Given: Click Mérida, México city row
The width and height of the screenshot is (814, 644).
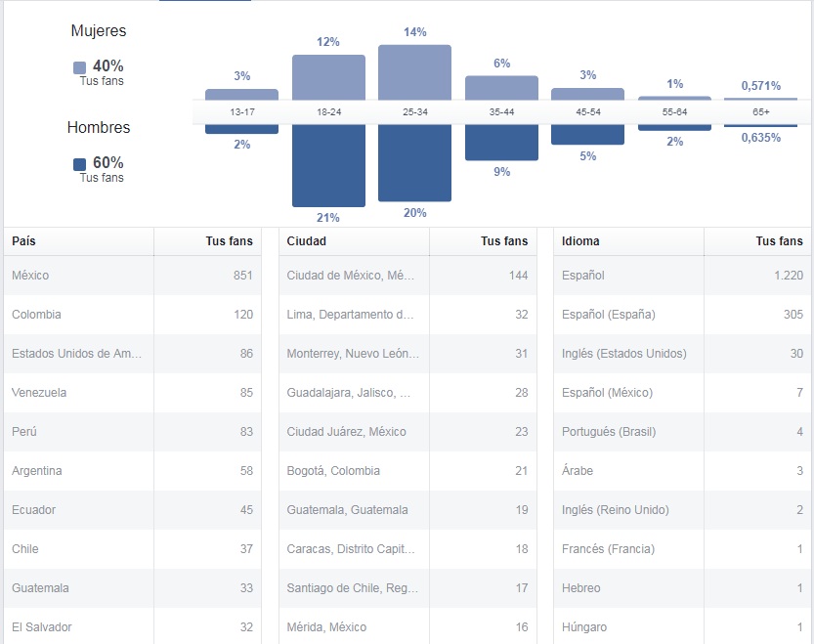Looking at the screenshot, I should (x=407, y=626).
